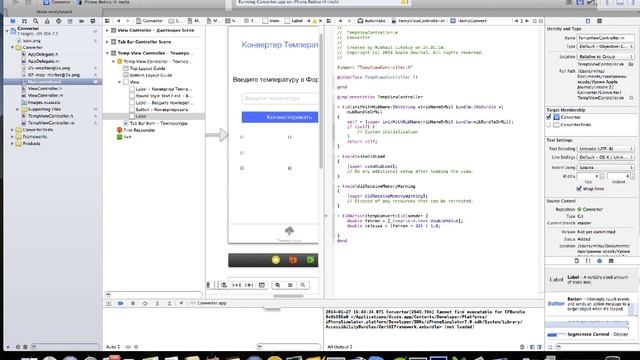
Task: Open the file Type dropdown
Action: [x=606, y=47]
